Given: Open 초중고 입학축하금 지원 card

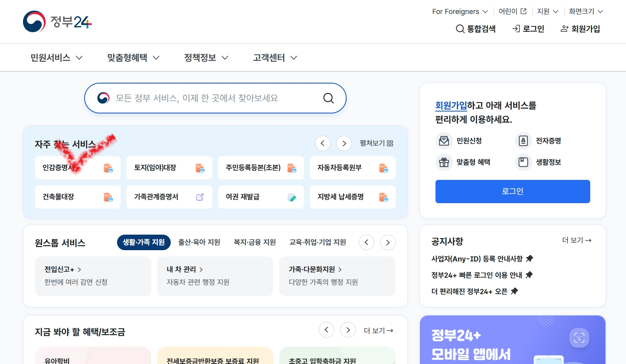Looking at the screenshot, I should pyautogui.click(x=337, y=355).
